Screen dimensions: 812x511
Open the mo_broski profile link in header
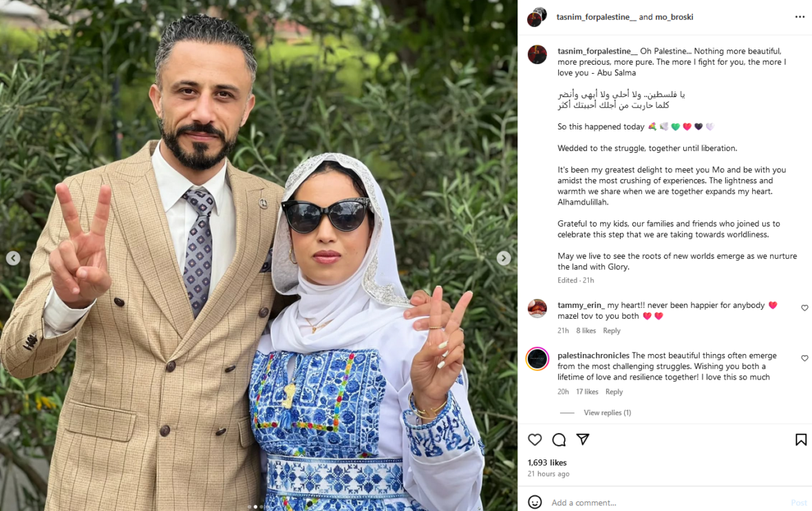coord(674,17)
